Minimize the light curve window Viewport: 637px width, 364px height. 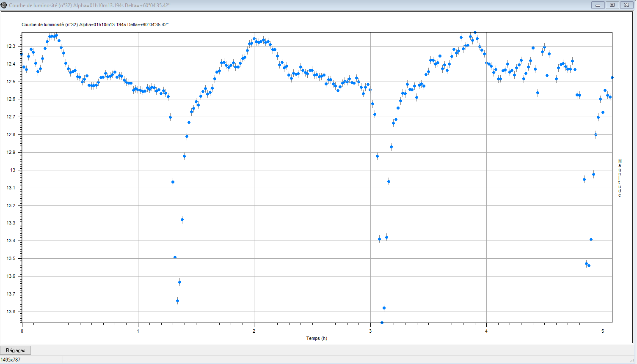[x=598, y=5]
